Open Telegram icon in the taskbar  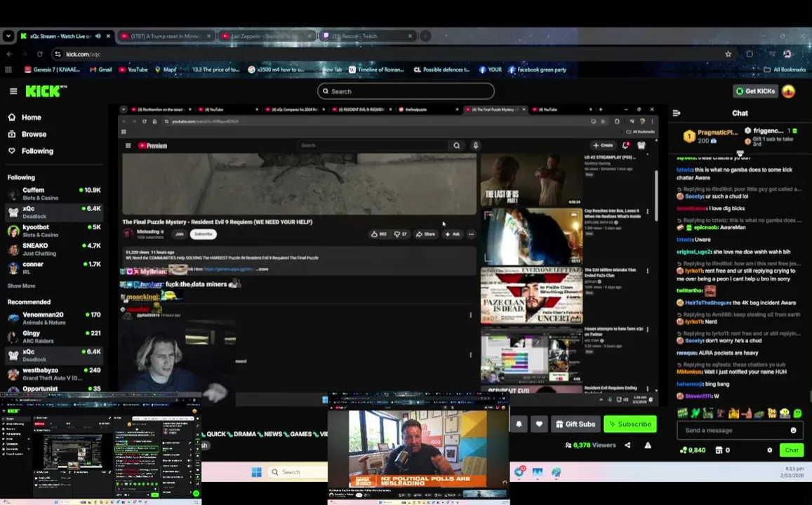click(x=519, y=472)
